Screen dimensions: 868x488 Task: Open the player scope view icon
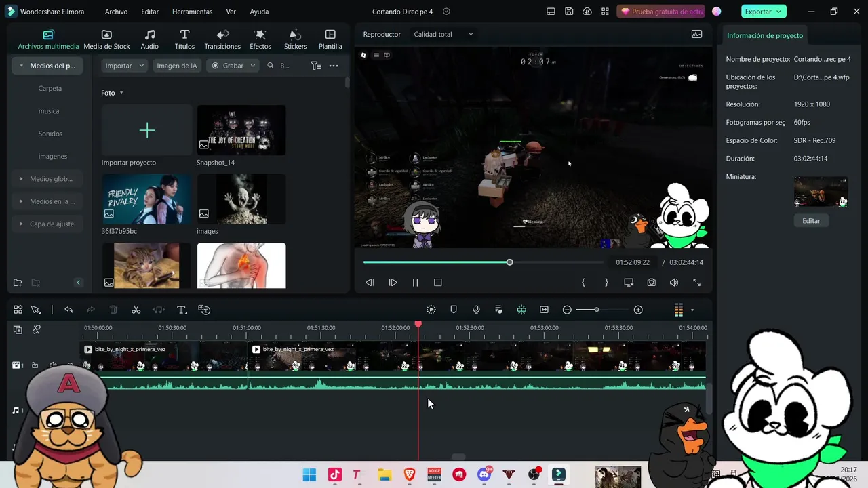click(x=696, y=34)
